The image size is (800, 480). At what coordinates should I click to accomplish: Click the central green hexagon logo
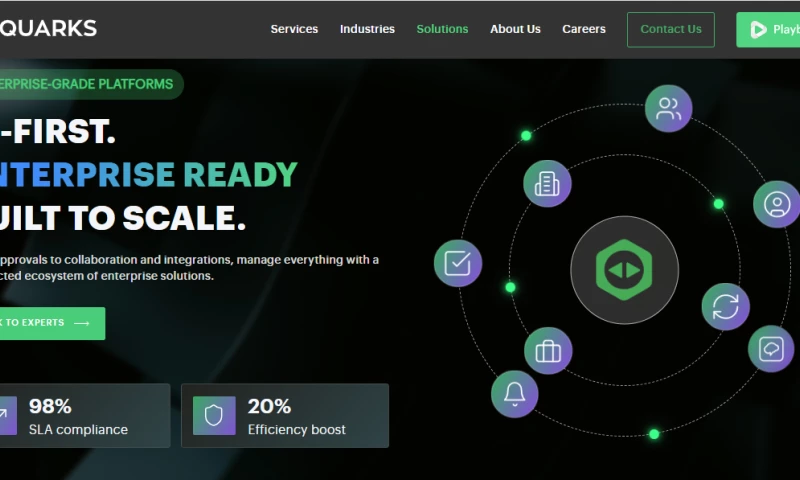[x=624, y=270]
